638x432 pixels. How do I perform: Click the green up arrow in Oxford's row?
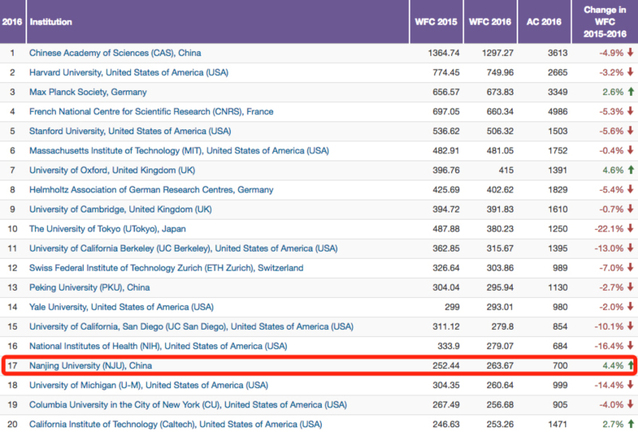click(631, 170)
